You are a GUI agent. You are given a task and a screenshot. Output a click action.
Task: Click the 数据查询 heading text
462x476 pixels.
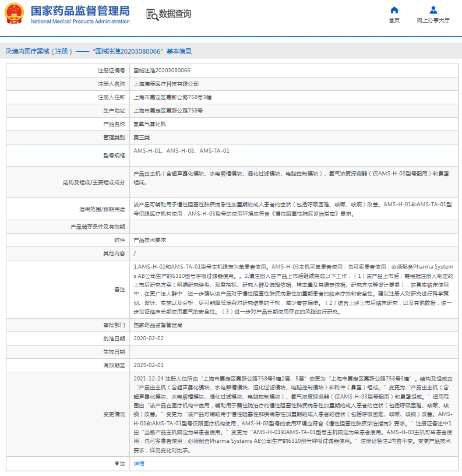[x=175, y=15]
